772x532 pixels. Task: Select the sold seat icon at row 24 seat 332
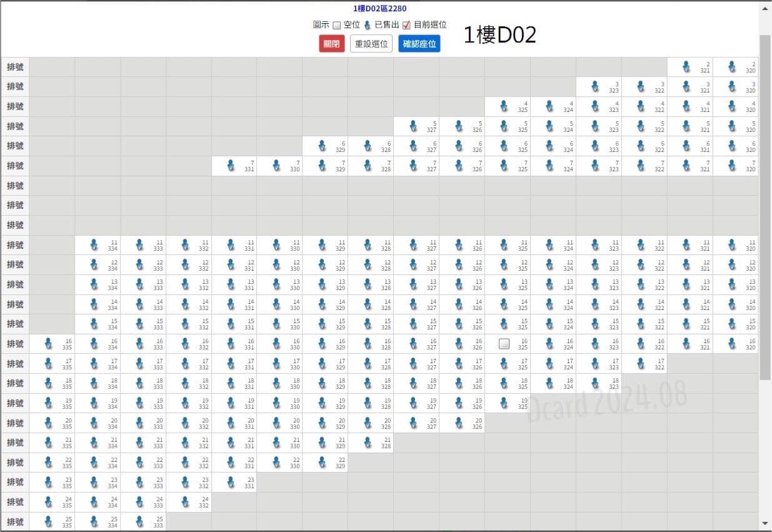(186, 502)
